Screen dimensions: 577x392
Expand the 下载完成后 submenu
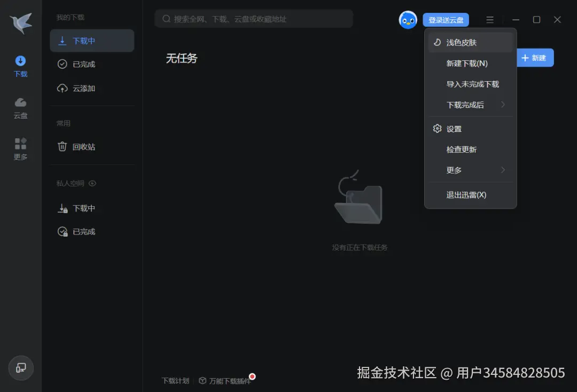[470, 105]
